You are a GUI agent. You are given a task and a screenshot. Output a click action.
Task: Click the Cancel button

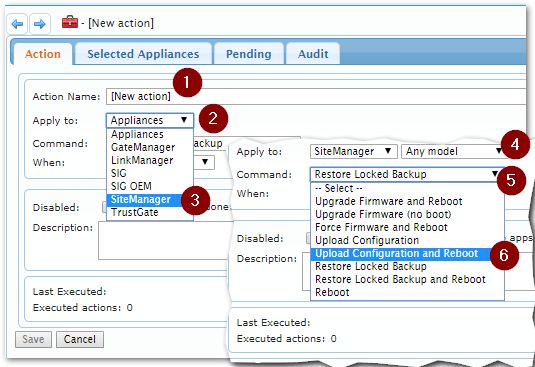pos(80,339)
